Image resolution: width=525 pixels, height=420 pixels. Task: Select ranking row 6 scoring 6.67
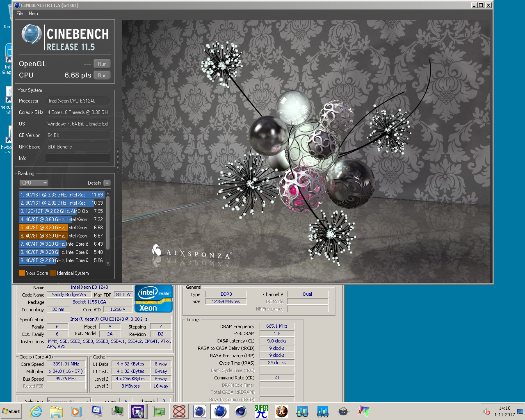tap(62, 236)
